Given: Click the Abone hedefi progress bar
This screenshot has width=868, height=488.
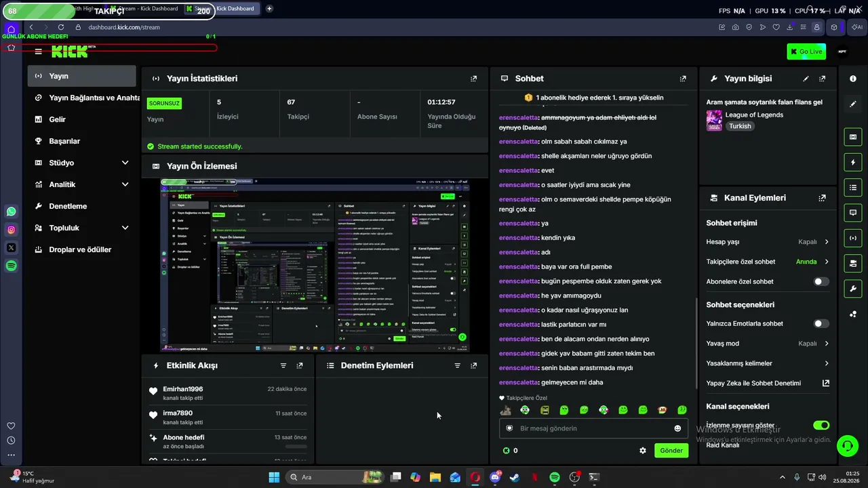Looking at the screenshot, I should (296, 447).
